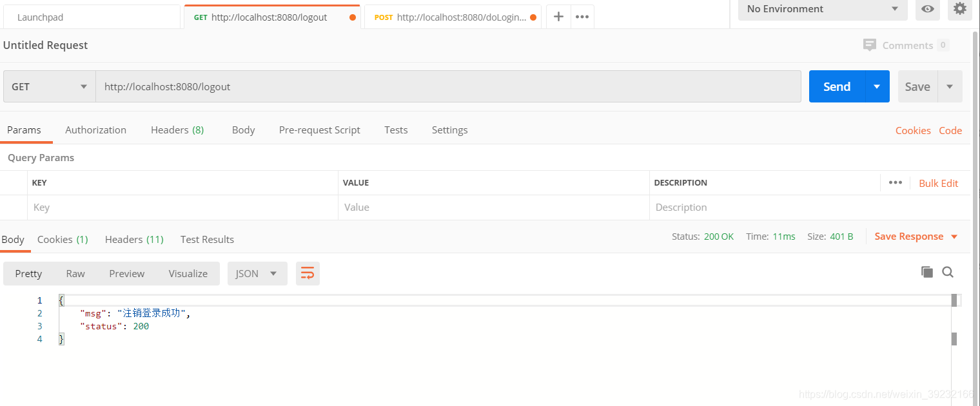Click unsaved dot on POST doLogin tab
The height and width of the screenshot is (406, 980).
click(533, 17)
